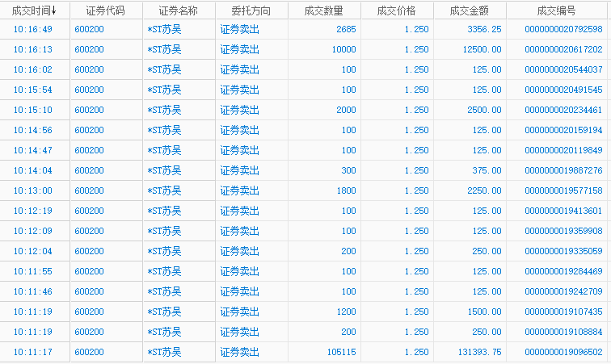Click 证券卖出 in the 10:13:00 row
Viewport: 611px width, 364px height.
coord(240,190)
